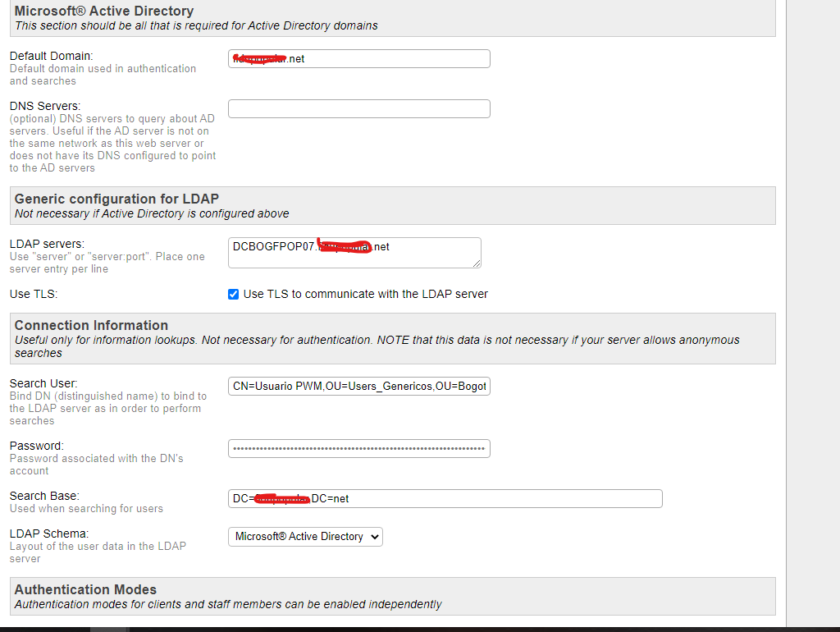Focus the empty DNS Servers text box
Viewport: 840px width, 632px height.
358,108
